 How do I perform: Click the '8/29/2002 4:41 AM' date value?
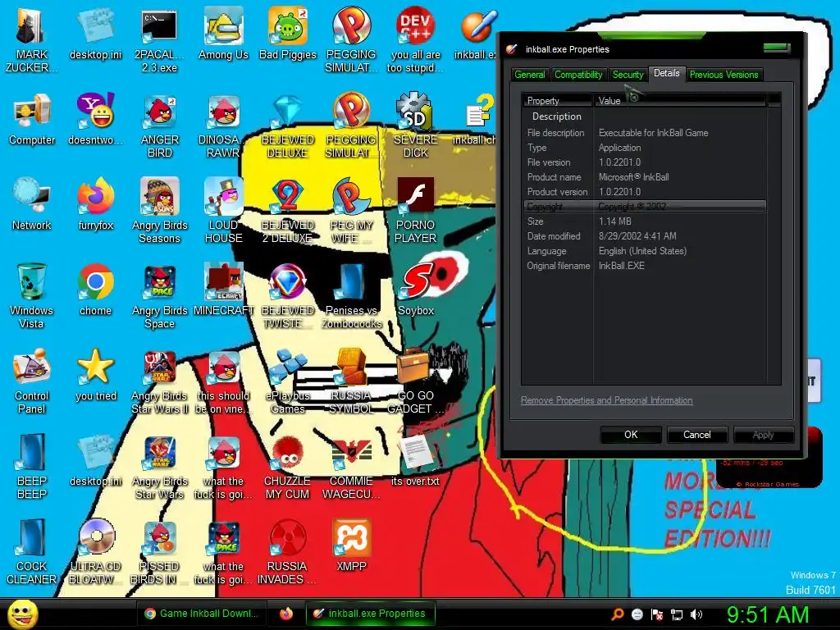[637, 236]
